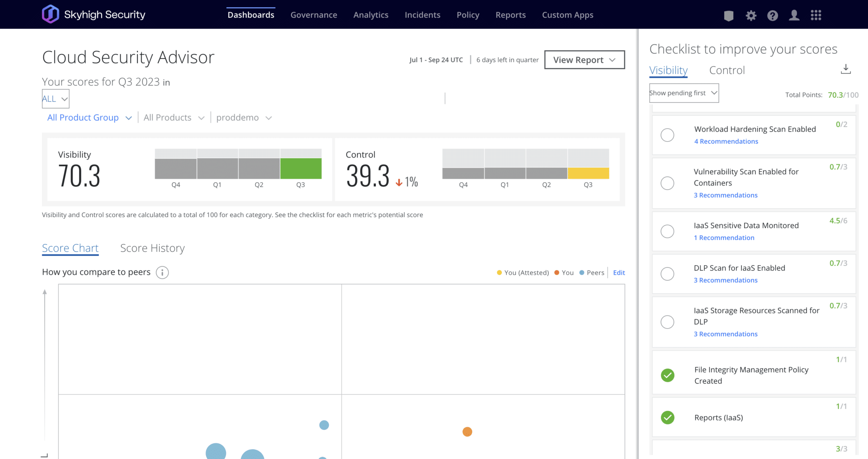The height and width of the screenshot is (459, 868).
Task: Click the orange You dot in chart
Action: coord(467,432)
